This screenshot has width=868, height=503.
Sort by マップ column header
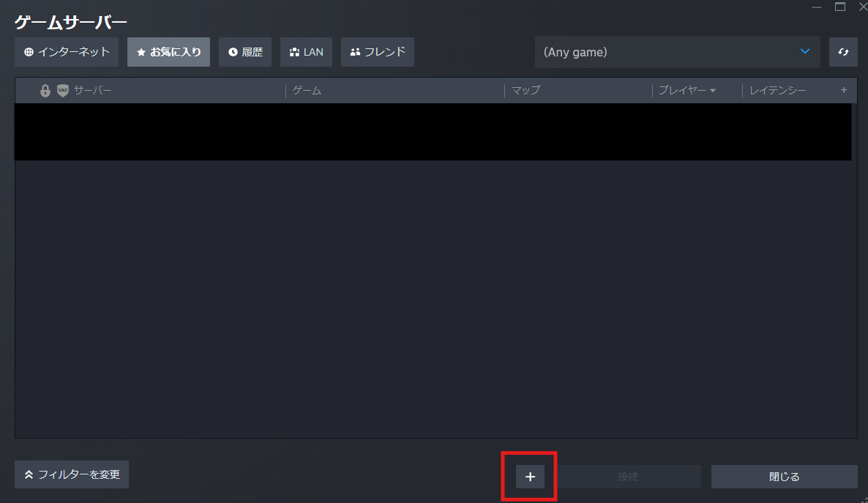point(526,90)
